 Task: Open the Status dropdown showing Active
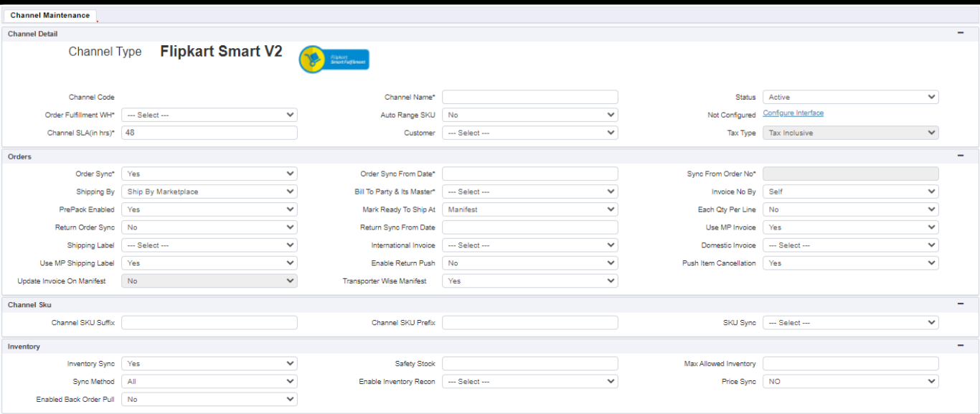[850, 97]
